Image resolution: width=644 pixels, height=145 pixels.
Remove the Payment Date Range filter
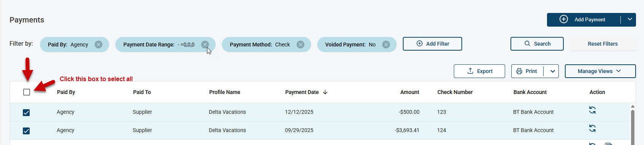[x=205, y=45]
